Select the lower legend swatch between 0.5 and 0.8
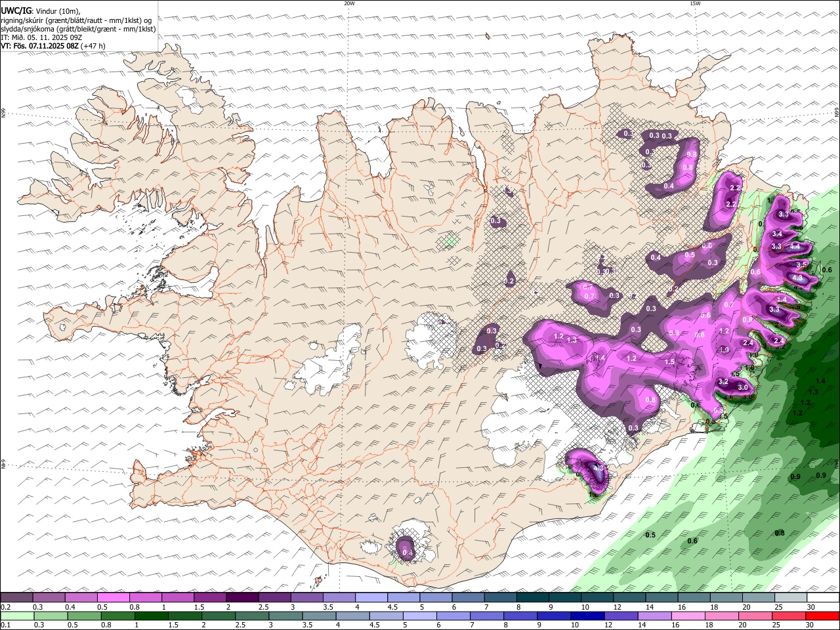 coord(84,616)
